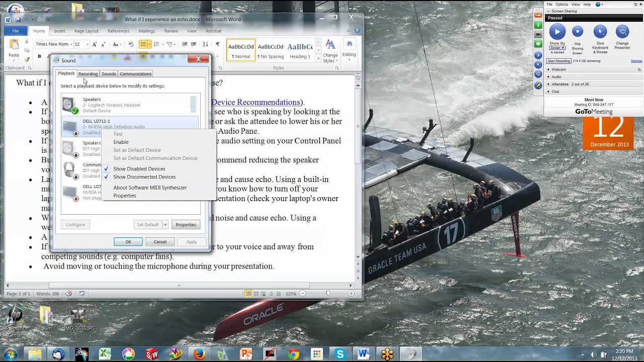644x362 pixels.
Task: Click the Decrease Indent icon in Word
Action: (184, 44)
